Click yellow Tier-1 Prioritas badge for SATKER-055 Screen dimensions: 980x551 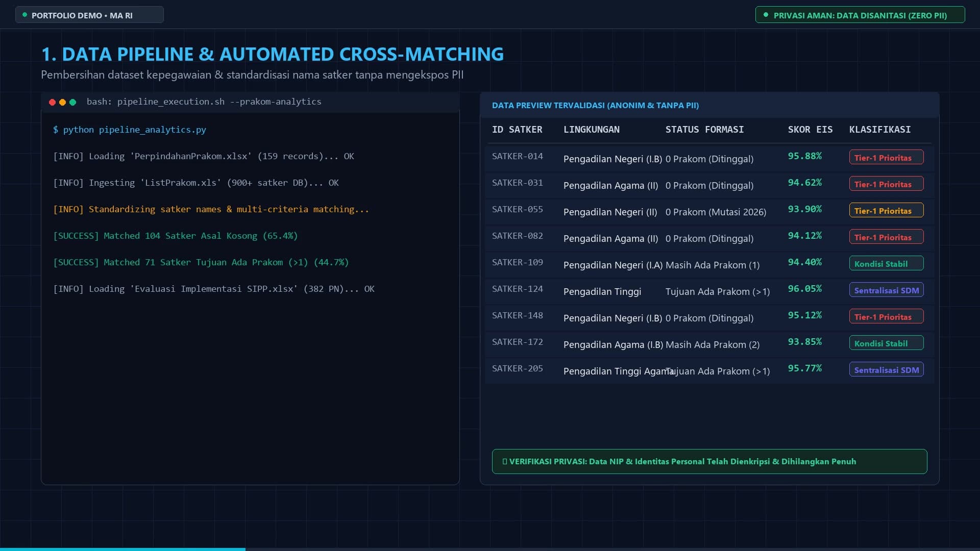(x=886, y=210)
